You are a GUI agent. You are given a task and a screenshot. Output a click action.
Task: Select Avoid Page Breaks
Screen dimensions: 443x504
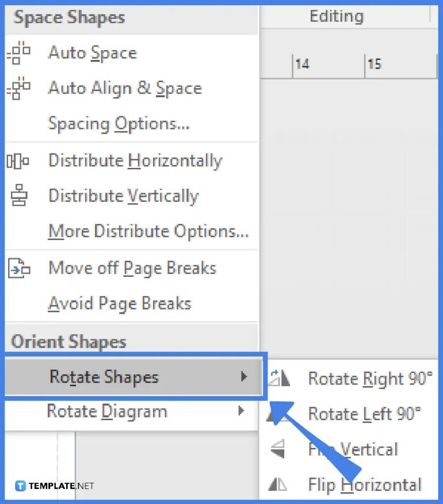pyautogui.click(x=119, y=303)
